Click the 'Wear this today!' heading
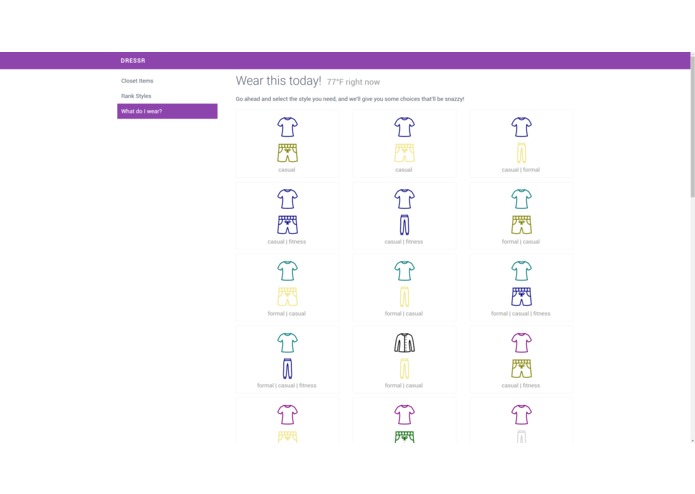This screenshot has height=494, width=695. pyautogui.click(x=278, y=81)
